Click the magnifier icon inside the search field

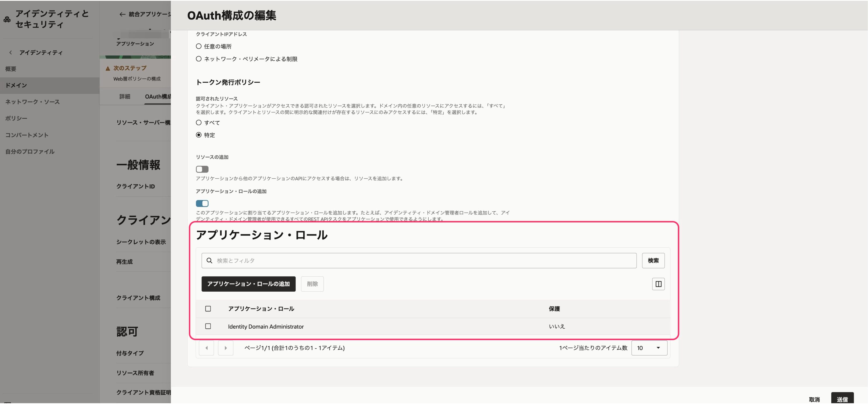pos(209,260)
